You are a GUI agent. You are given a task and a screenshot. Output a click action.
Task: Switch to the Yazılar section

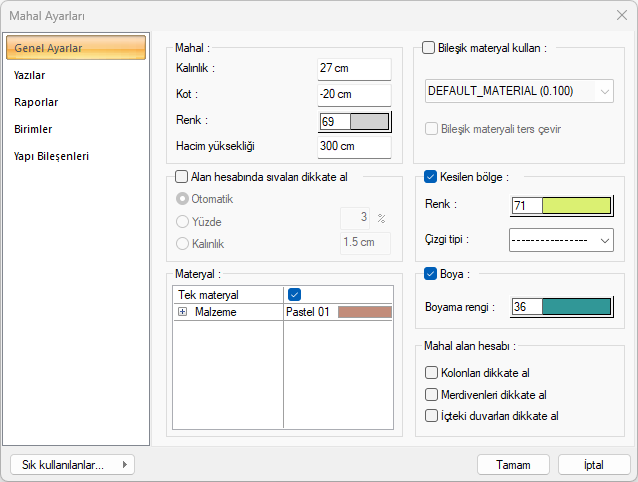[29, 75]
